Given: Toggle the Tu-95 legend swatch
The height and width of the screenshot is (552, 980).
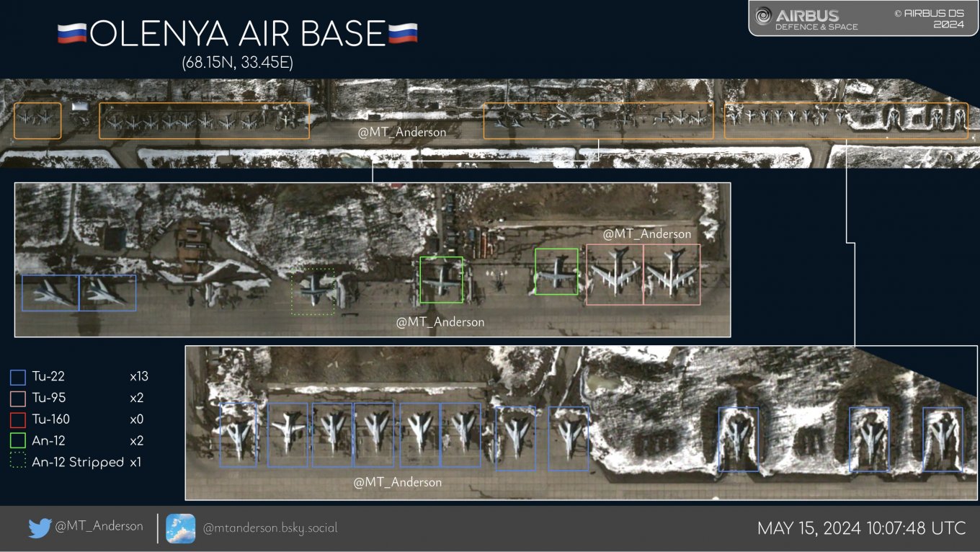Looking at the screenshot, I should [17, 397].
